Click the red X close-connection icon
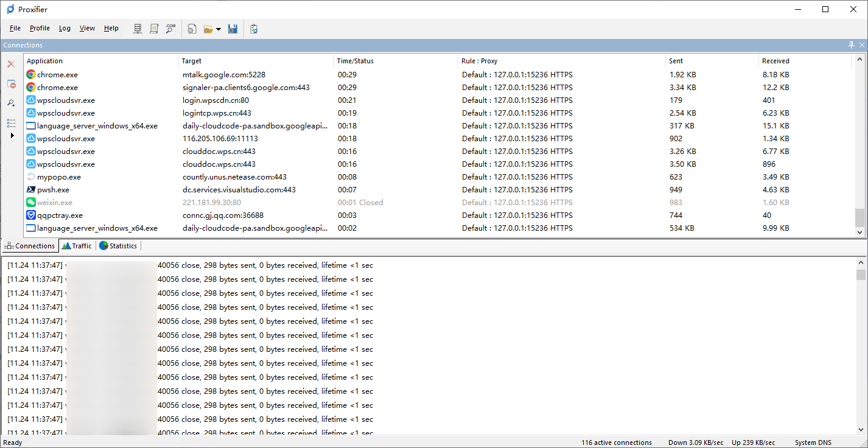Screen dimensions: 868x448 11,64
